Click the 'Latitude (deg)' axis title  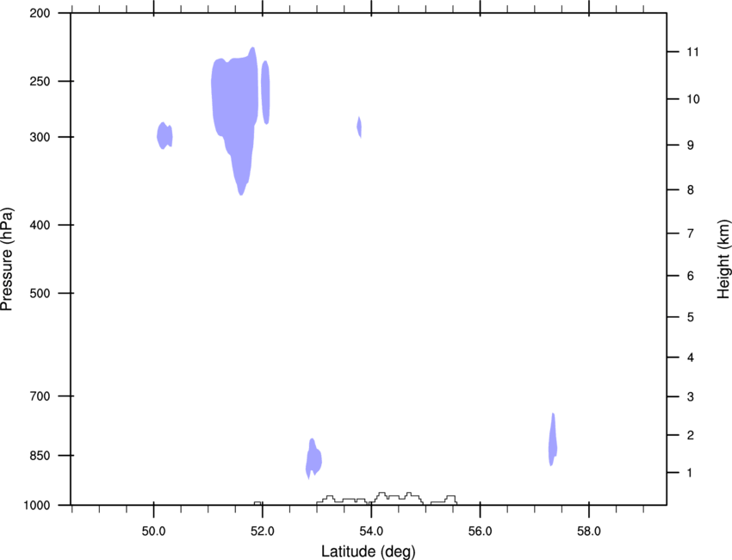pyautogui.click(x=369, y=551)
